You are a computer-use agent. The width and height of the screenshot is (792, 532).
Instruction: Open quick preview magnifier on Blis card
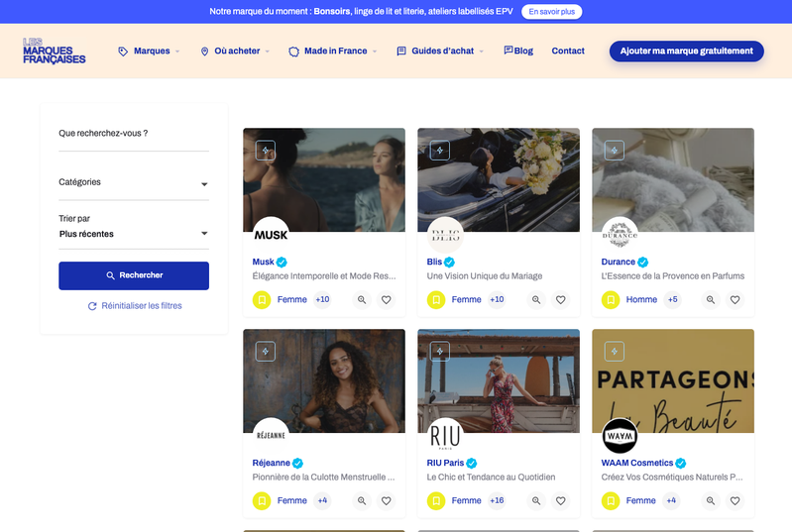(x=536, y=300)
